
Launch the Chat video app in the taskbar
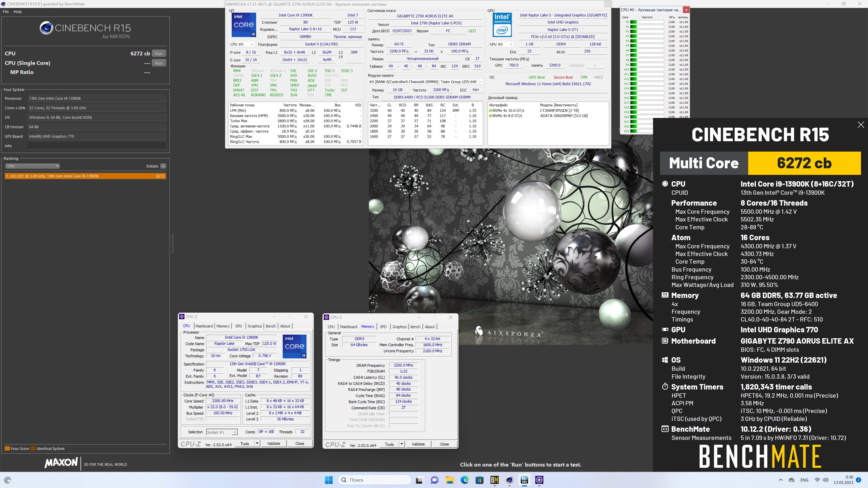pyautogui.click(x=434, y=480)
